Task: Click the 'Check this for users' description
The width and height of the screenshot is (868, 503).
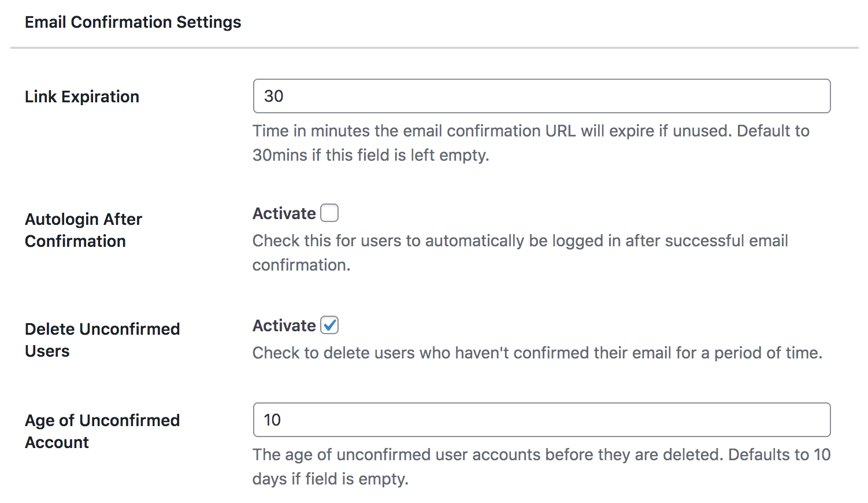Action: point(520,253)
